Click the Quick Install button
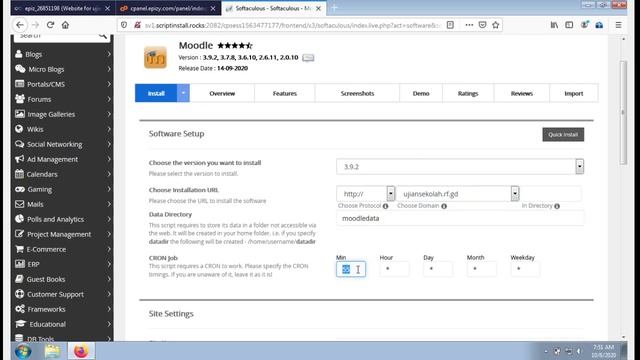This screenshot has width=640, height=360. coord(563,135)
